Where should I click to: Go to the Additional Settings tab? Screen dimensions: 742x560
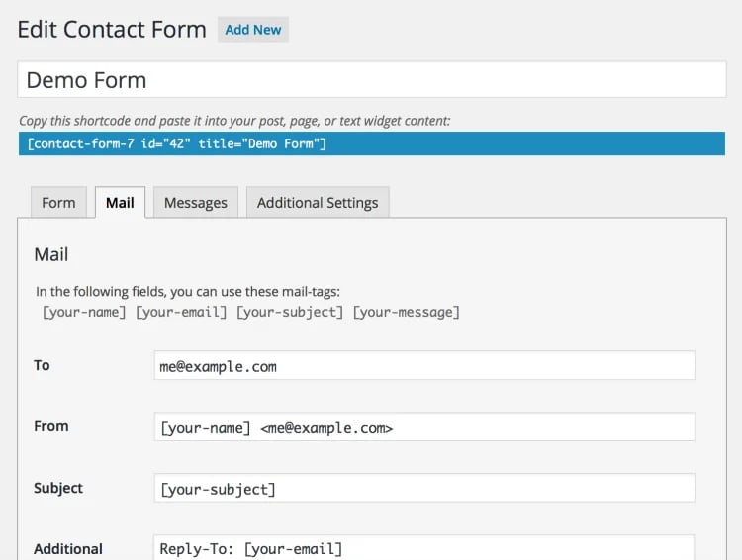(317, 202)
